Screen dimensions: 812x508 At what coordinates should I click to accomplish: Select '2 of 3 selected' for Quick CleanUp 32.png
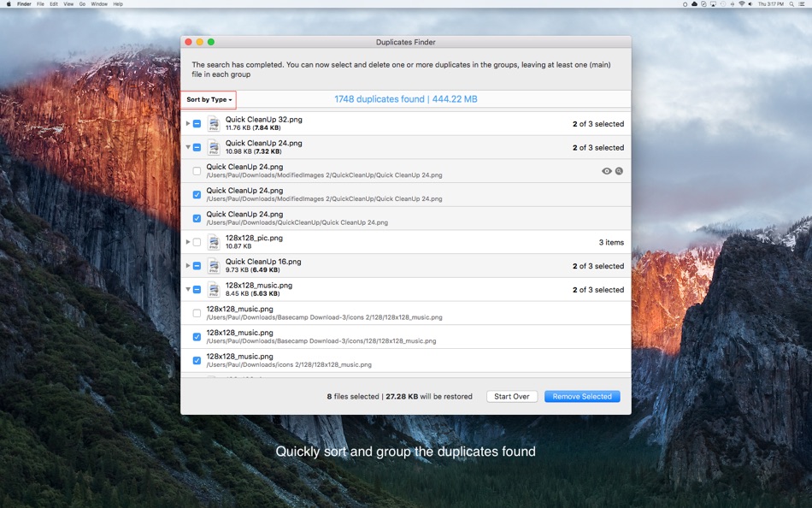click(x=598, y=124)
